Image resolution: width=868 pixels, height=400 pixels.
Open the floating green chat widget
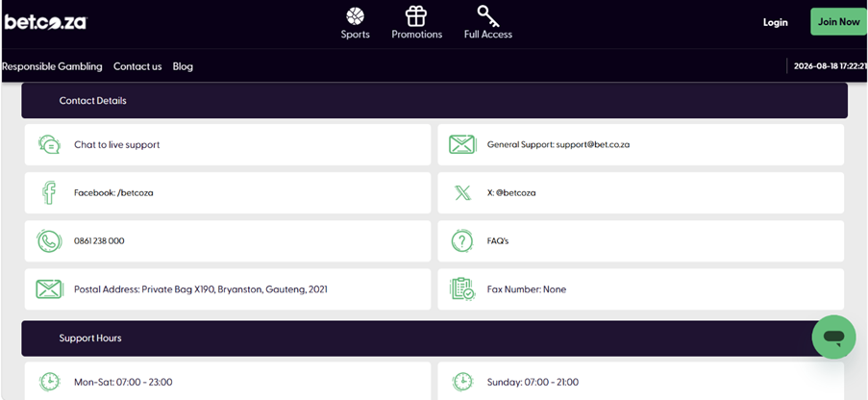pos(833,337)
